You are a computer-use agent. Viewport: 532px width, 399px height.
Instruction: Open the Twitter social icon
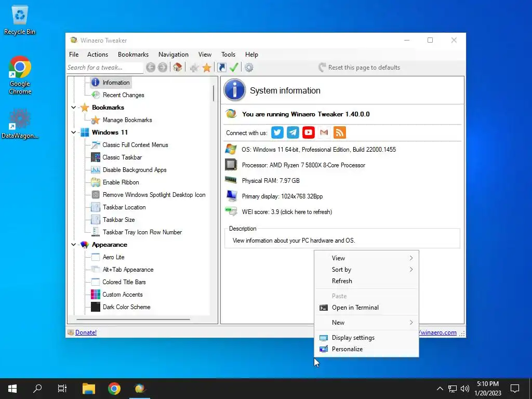(277, 132)
